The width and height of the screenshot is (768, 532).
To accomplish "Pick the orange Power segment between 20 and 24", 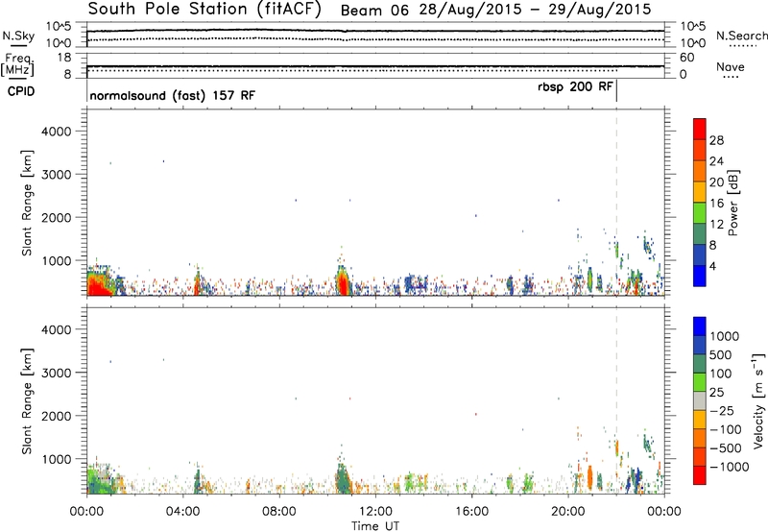I will click(x=700, y=171).
